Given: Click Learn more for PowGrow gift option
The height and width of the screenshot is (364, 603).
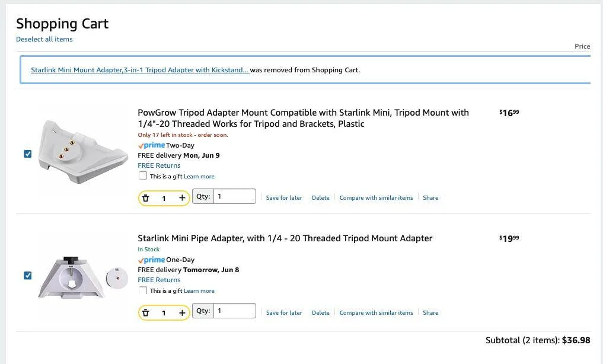Looking at the screenshot, I should [x=199, y=177].
